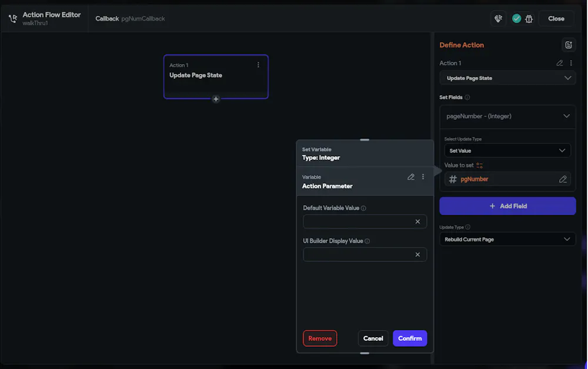Click the Define Action heading
The height and width of the screenshot is (369, 588).
point(461,45)
